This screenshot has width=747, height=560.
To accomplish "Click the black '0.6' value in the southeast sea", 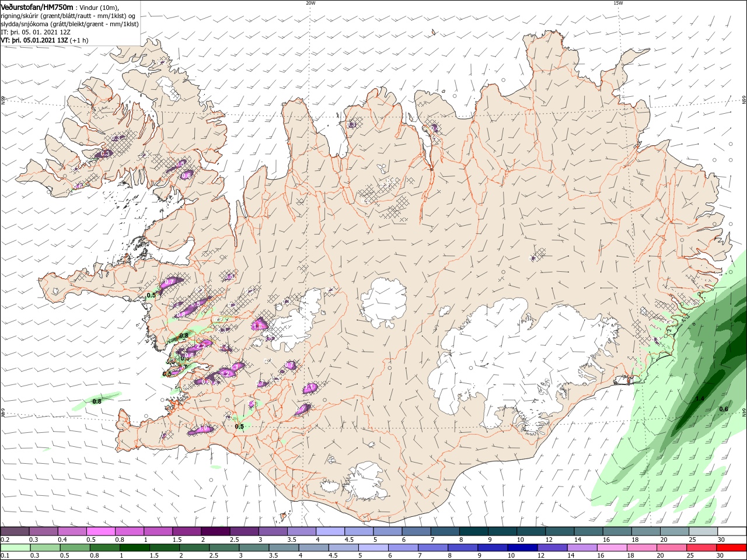I will [x=724, y=409].
